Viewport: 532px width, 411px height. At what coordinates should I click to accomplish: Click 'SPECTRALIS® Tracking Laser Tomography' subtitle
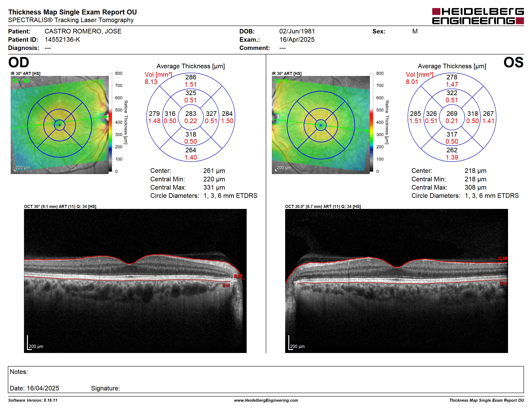pos(71,20)
